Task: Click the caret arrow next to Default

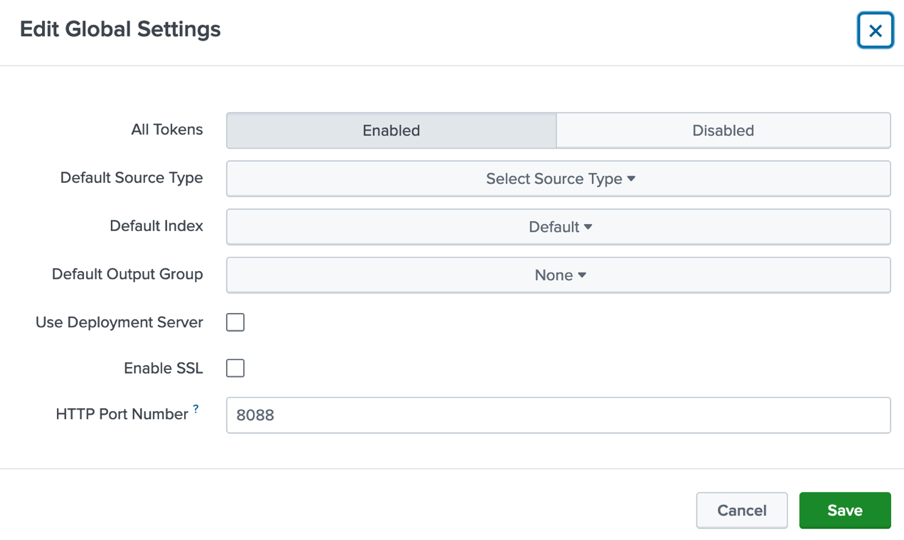Action: point(588,227)
